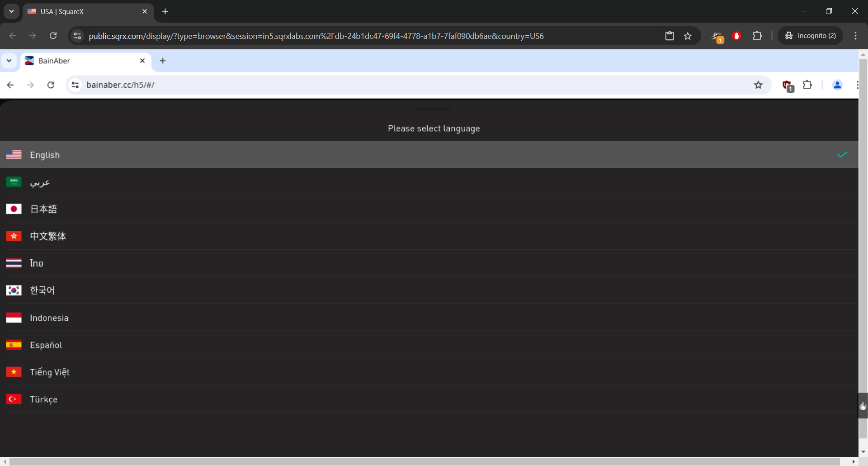
Task: Go back in the inner browser
Action: pos(10,85)
